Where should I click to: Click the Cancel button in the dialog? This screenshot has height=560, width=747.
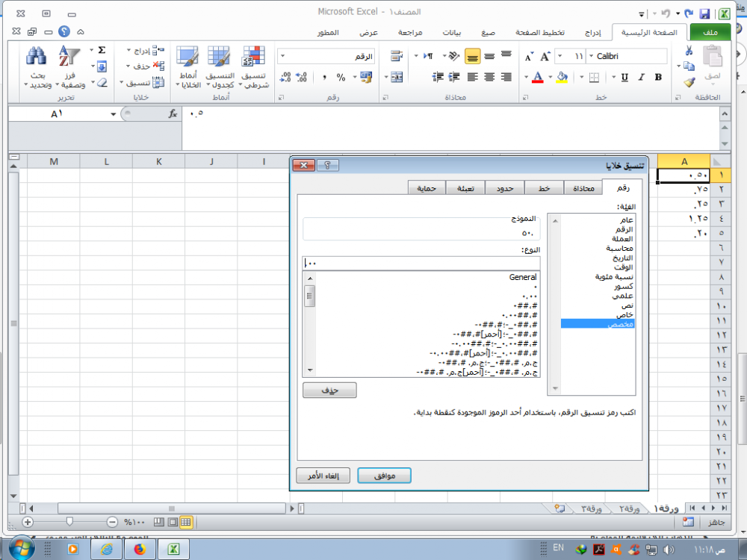[x=323, y=475]
